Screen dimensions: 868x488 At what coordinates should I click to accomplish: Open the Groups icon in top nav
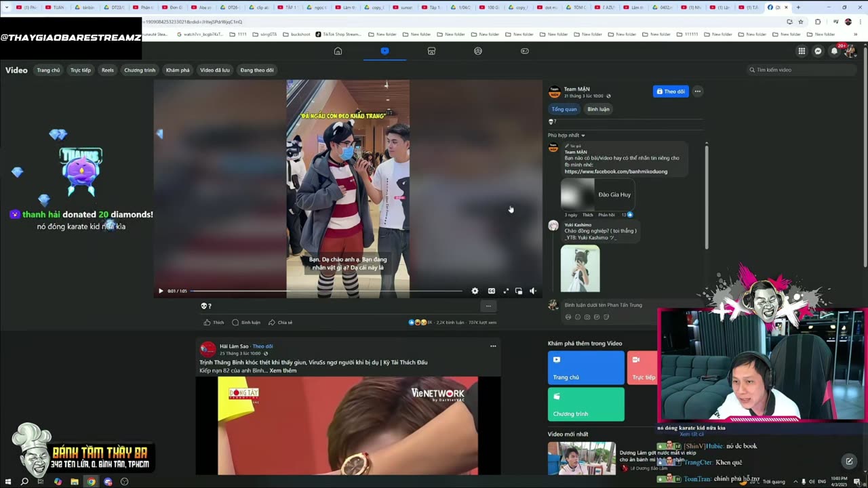tap(478, 51)
